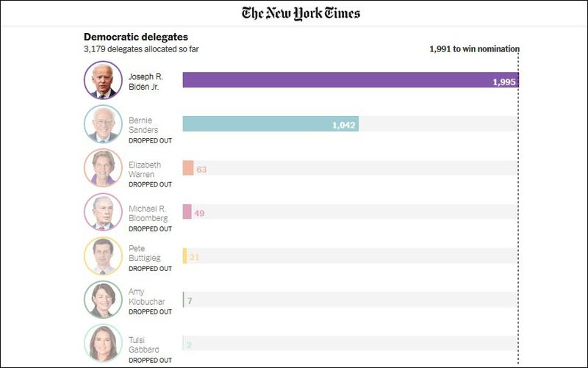Viewport: 588px width, 368px height.
Task: Click Tulsi Gabbard portrait photo
Action: [103, 343]
